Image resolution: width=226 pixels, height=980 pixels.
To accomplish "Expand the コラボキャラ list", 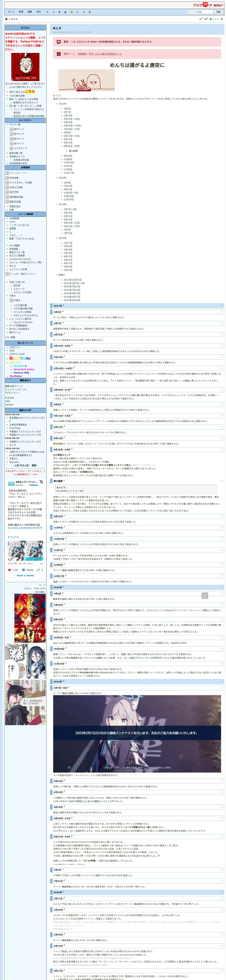I will tap(11, 148).
